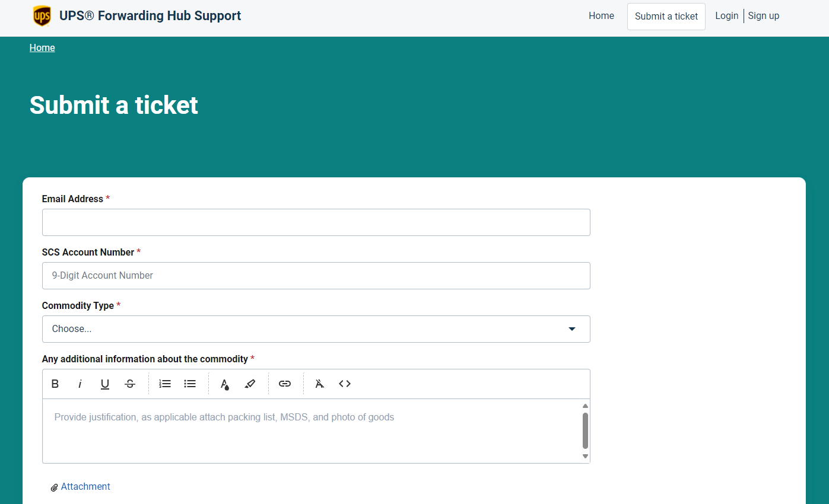Open Submit a ticket in the top navigation
This screenshot has width=829, height=504.
tap(666, 17)
